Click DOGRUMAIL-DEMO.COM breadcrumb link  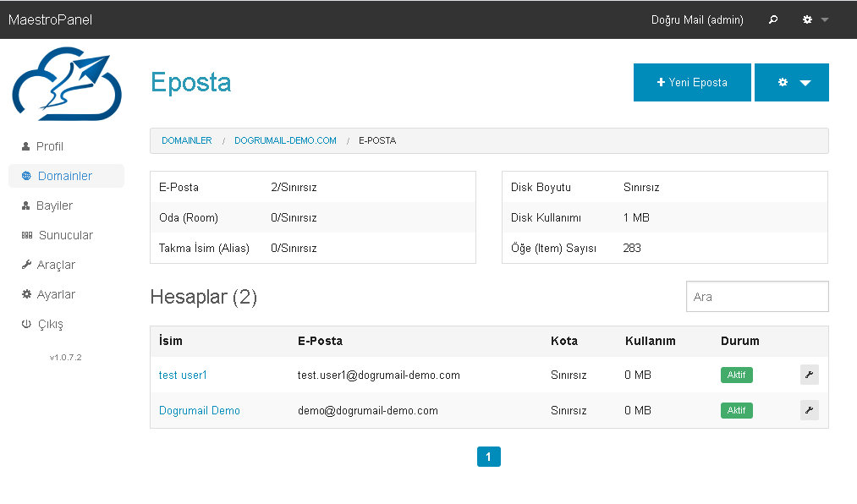pyautogui.click(x=285, y=140)
